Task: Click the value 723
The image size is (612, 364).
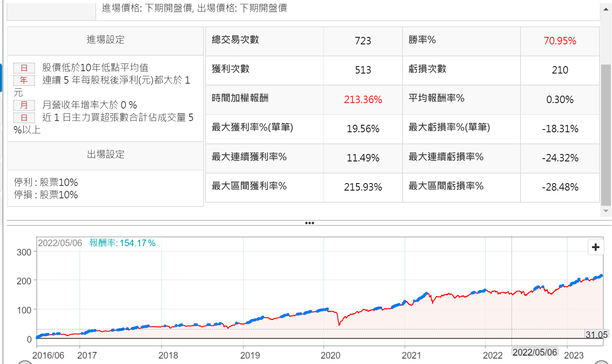Action: (x=363, y=41)
